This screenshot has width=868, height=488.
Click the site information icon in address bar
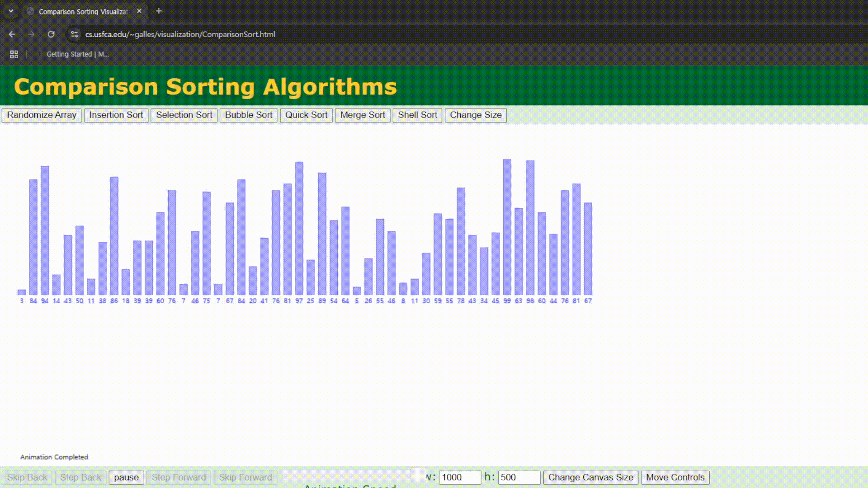75,34
